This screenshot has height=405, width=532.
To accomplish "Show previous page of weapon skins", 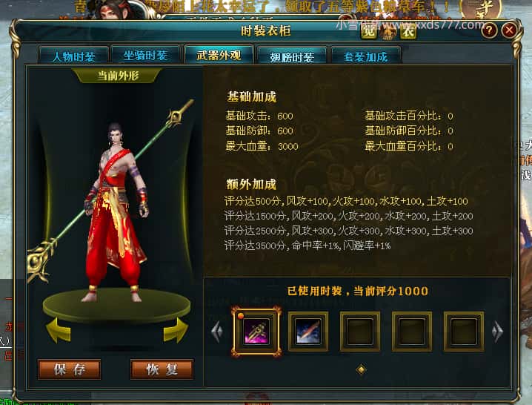I will click(217, 331).
